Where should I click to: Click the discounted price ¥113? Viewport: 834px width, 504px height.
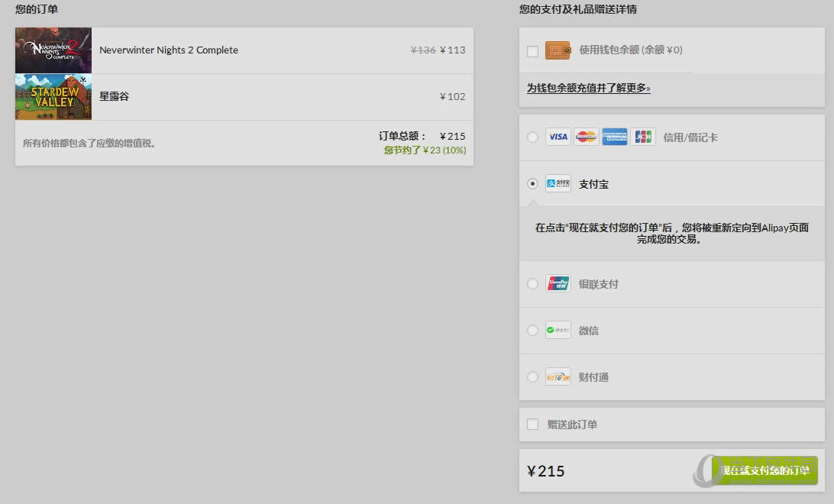[x=453, y=50]
